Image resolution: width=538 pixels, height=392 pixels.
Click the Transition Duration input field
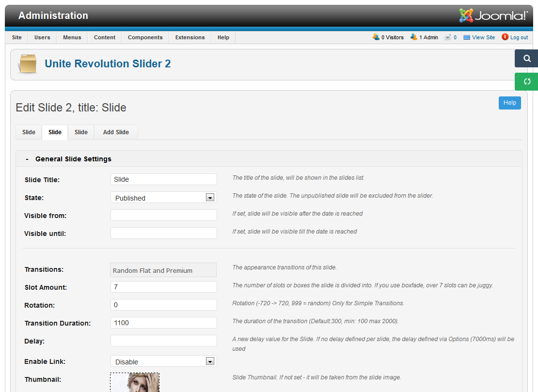pyautogui.click(x=163, y=323)
